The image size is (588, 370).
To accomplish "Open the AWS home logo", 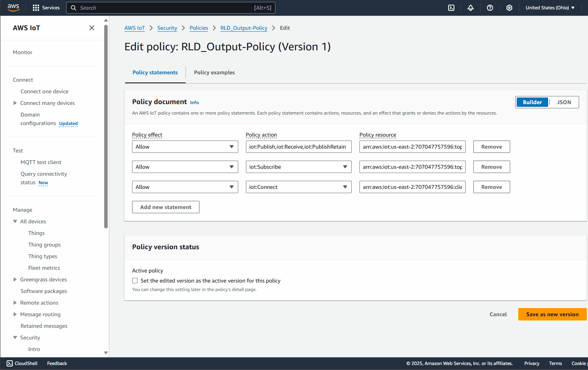I will (13, 8).
